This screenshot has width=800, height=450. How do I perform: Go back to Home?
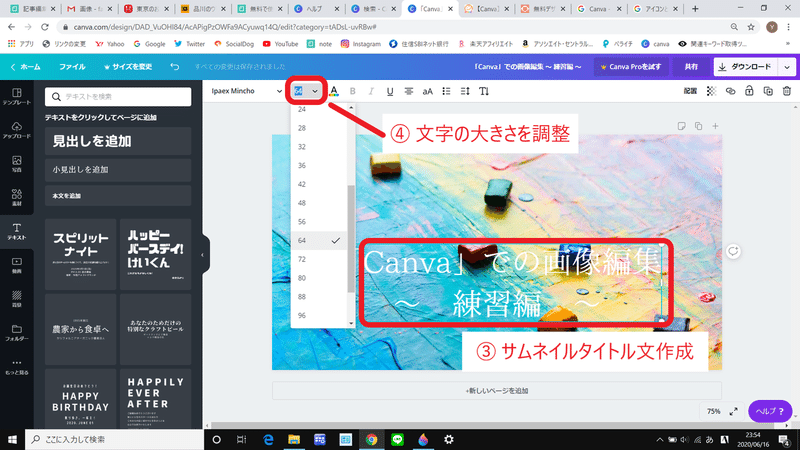point(26,67)
